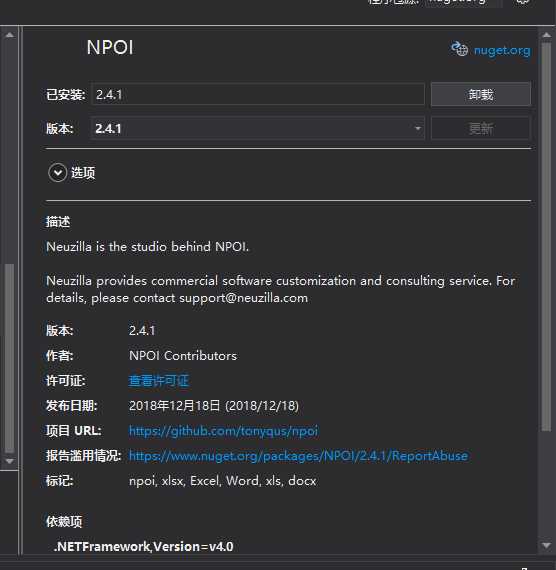
Task: Click the 依赖项 dependencies heading
Action: point(64,521)
